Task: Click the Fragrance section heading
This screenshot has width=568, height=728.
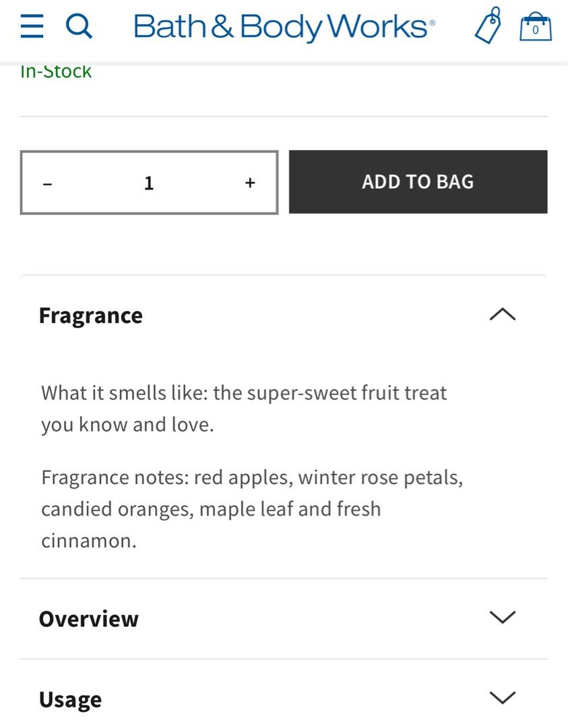Action: pos(91,315)
